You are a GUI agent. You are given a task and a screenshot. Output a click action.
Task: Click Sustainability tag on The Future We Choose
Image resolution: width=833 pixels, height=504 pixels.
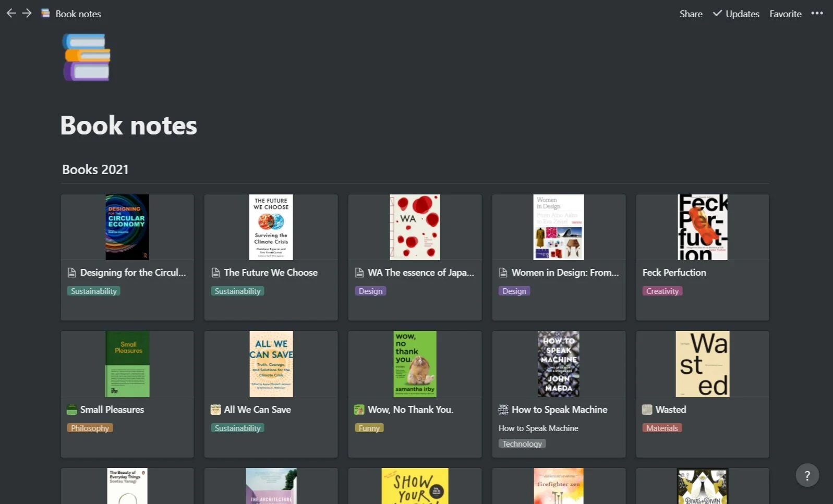(x=237, y=291)
